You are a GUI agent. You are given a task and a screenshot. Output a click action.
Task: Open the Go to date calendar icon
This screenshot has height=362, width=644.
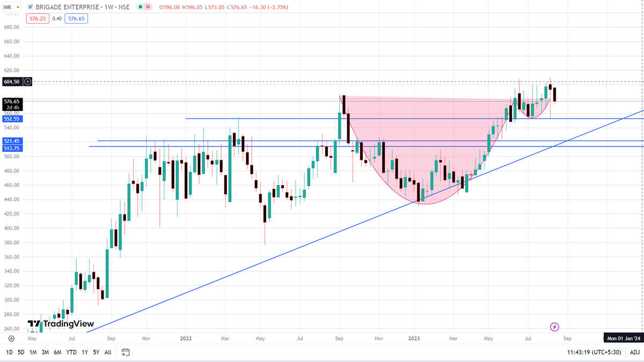coord(126,352)
